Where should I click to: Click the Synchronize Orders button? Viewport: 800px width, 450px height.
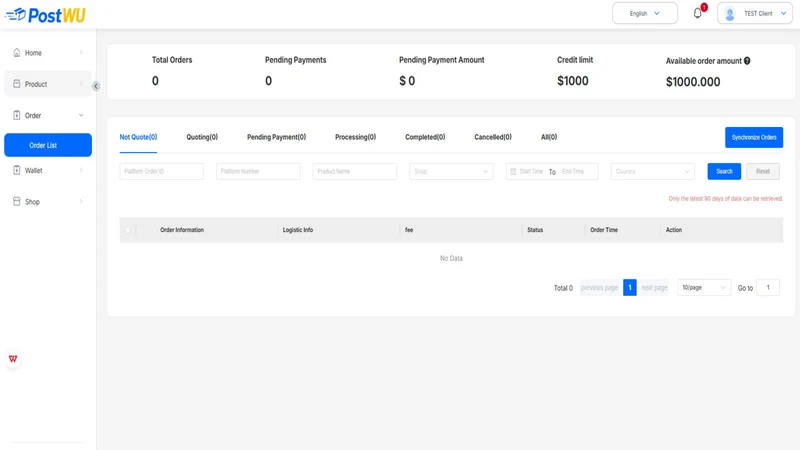click(x=754, y=137)
